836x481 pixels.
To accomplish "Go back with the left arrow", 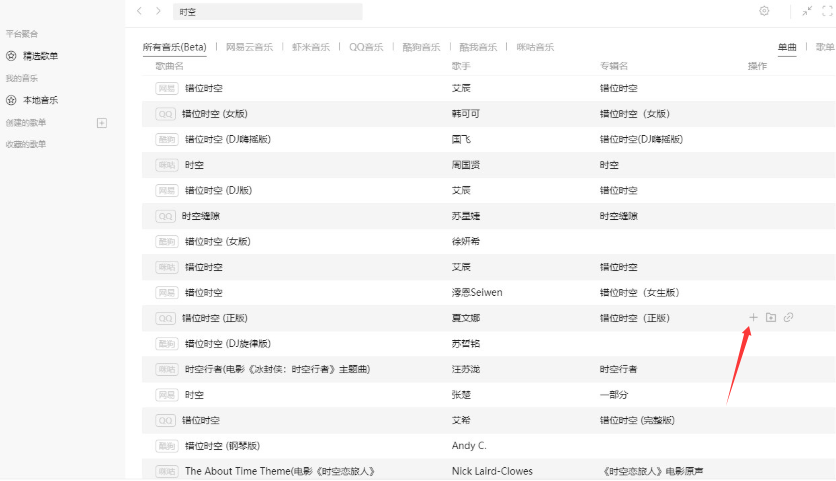I will [x=139, y=11].
